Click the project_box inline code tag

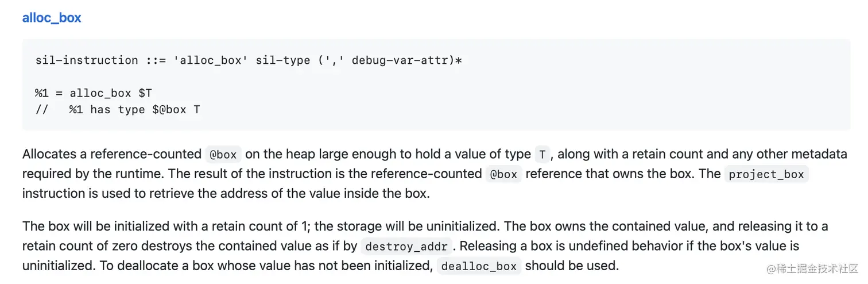[766, 174]
